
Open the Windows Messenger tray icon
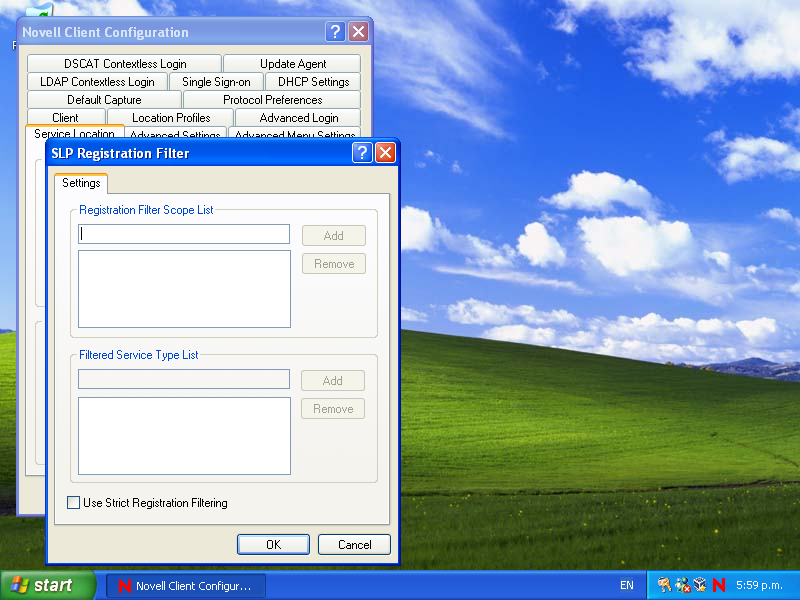[x=683, y=585]
